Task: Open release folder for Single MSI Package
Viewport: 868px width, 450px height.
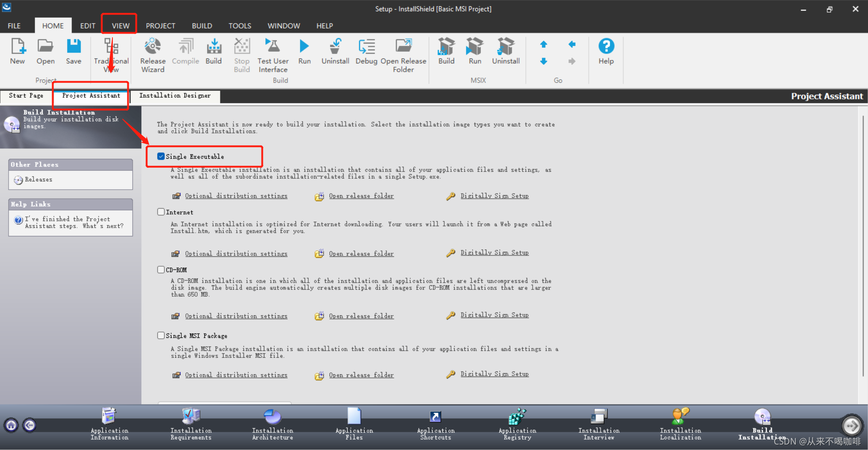Action: coord(361,375)
